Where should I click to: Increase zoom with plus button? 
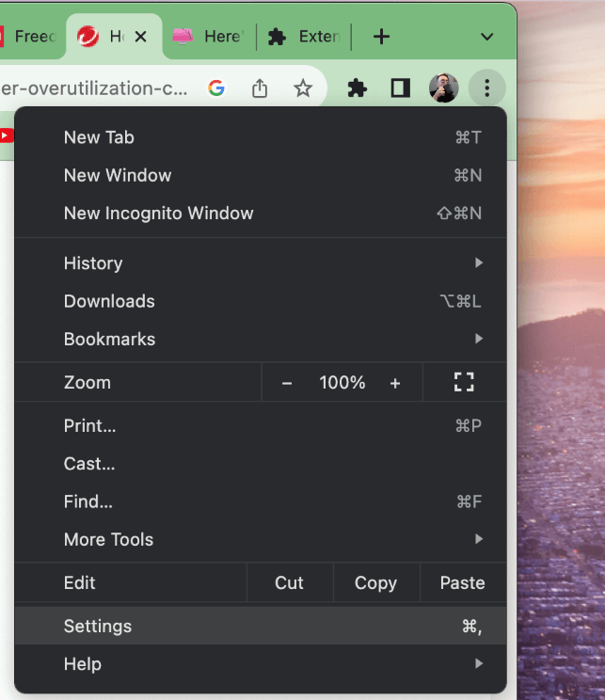395,383
